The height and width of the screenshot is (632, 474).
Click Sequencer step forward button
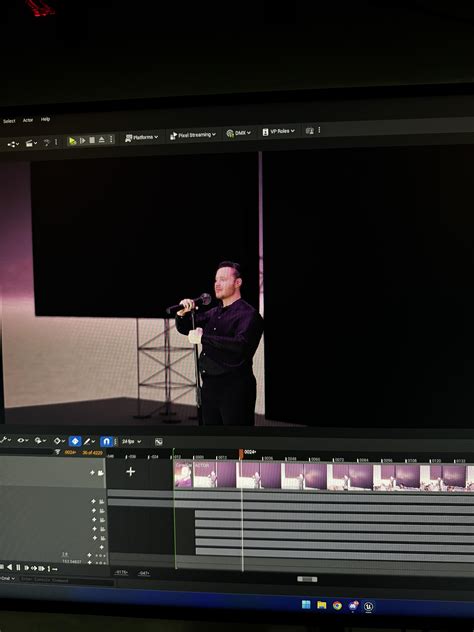pos(26,568)
